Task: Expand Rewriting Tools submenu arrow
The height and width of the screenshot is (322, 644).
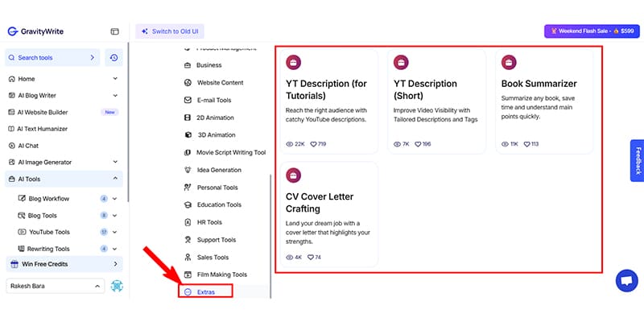Action: 114,249
